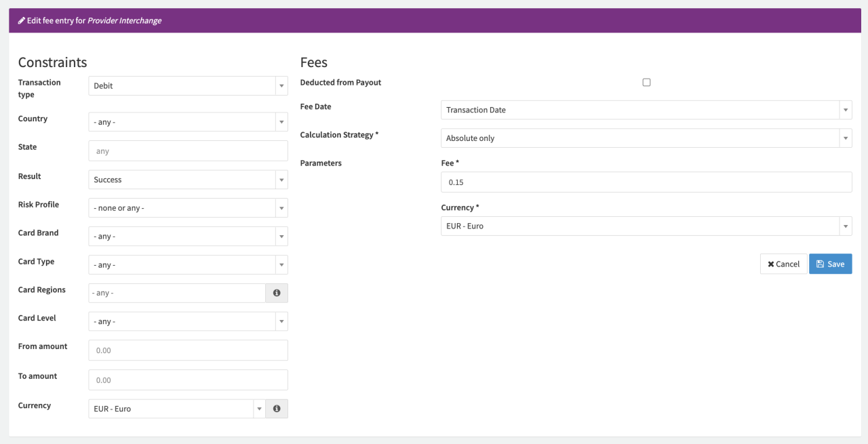Image resolution: width=868 pixels, height=444 pixels.
Task: Focus the Fee input field
Action: click(646, 182)
